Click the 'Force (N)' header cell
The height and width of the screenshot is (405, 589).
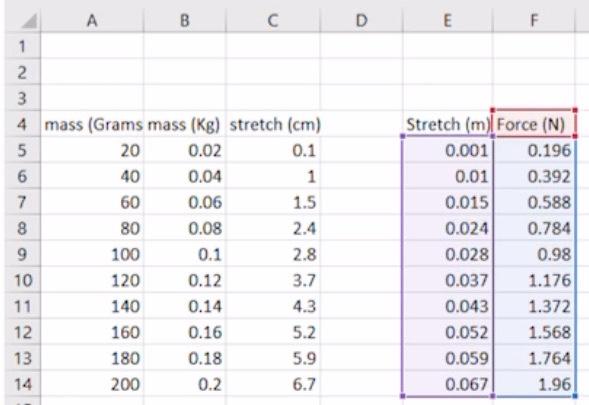(533, 124)
